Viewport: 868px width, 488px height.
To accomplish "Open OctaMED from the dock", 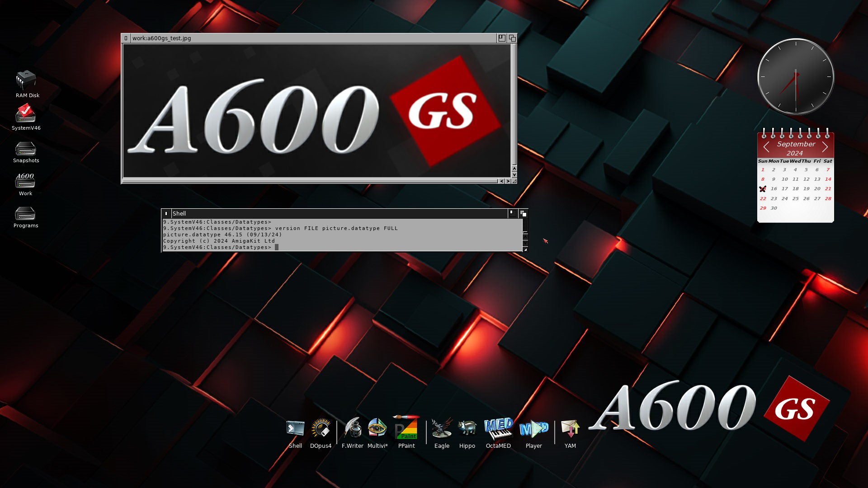I will click(x=498, y=433).
